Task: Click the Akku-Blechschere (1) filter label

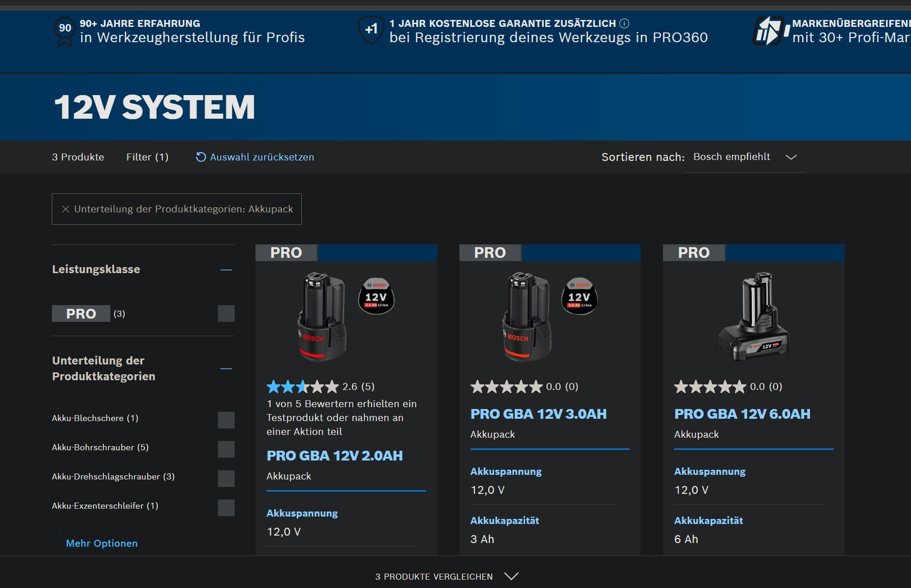Action: (95, 418)
